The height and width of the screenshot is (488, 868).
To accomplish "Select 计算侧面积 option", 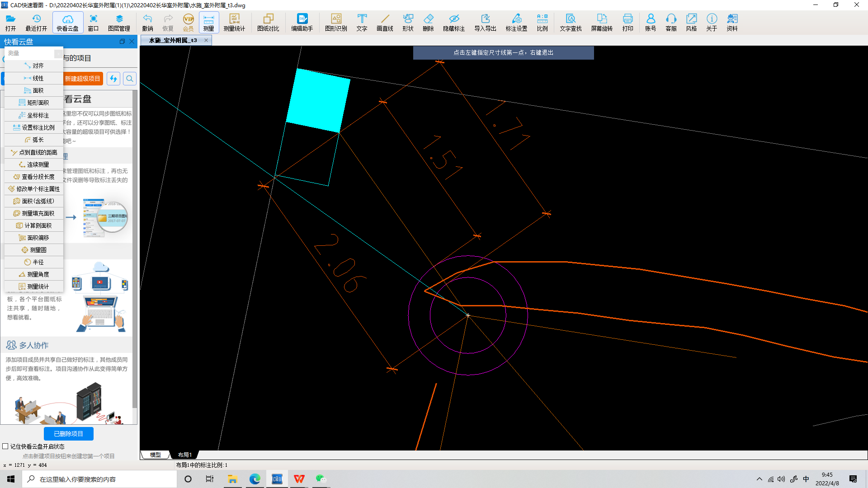I will pyautogui.click(x=34, y=225).
